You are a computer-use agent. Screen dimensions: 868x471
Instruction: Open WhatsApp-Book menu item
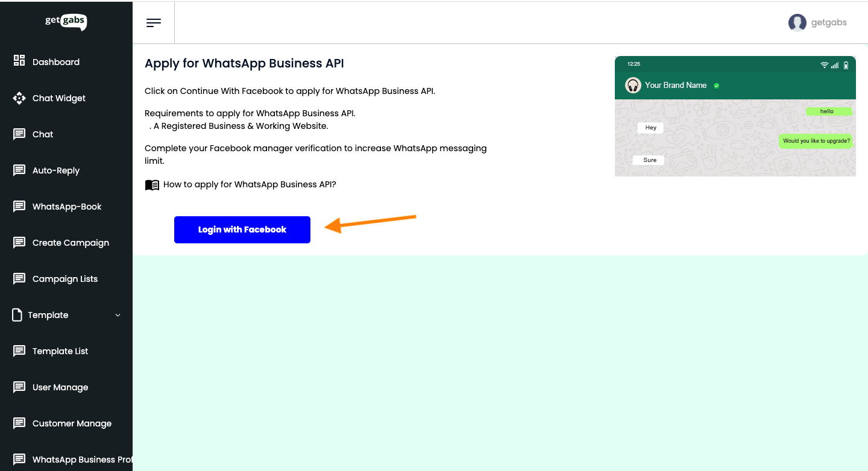click(67, 207)
